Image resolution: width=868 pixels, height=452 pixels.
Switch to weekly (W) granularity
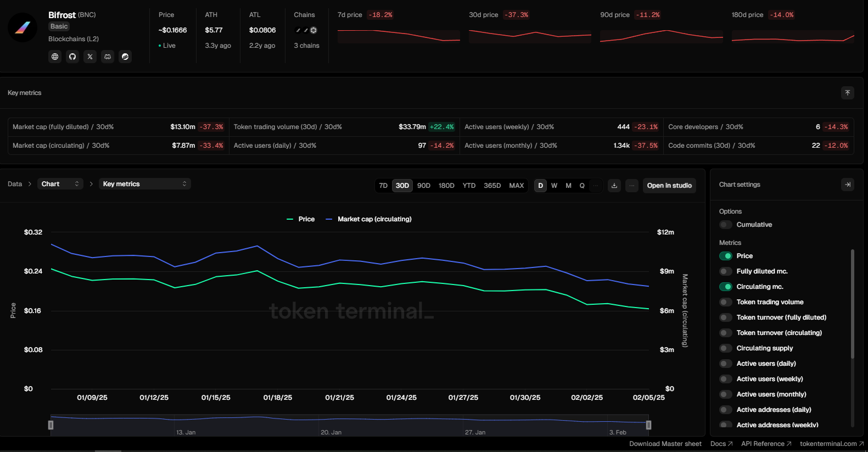(555, 186)
